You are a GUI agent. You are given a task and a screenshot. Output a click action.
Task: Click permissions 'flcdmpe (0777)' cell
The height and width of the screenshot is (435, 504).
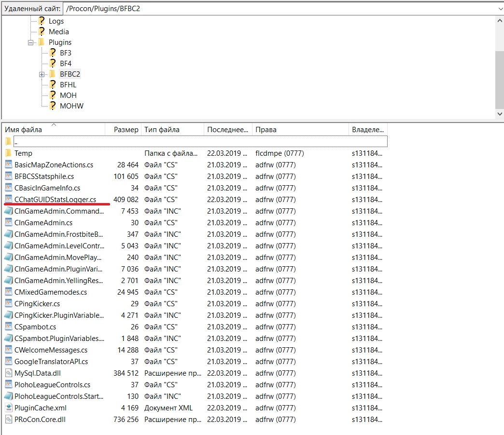point(280,153)
